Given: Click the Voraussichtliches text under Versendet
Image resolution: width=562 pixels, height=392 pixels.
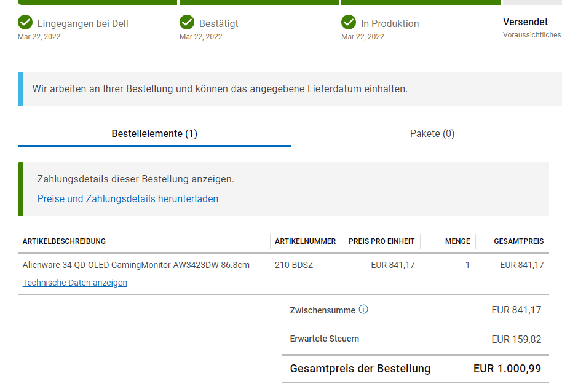Looking at the screenshot, I should pos(532,35).
